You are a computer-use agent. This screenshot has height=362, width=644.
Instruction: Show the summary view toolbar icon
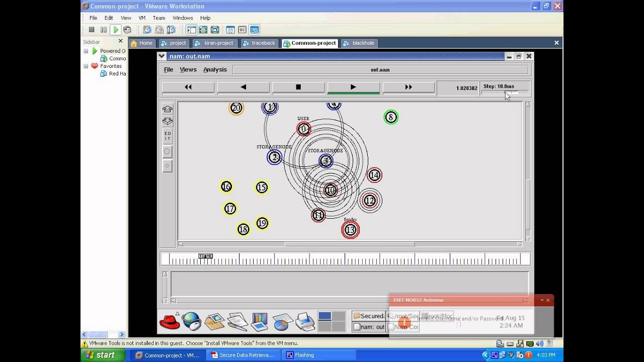tap(230, 30)
